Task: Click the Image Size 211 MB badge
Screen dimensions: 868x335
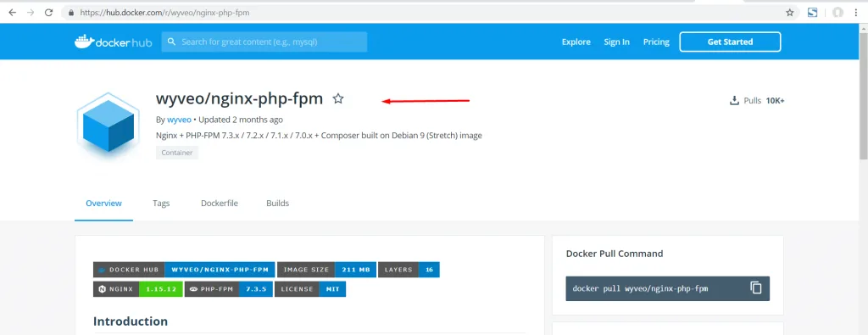Action: [326, 270]
